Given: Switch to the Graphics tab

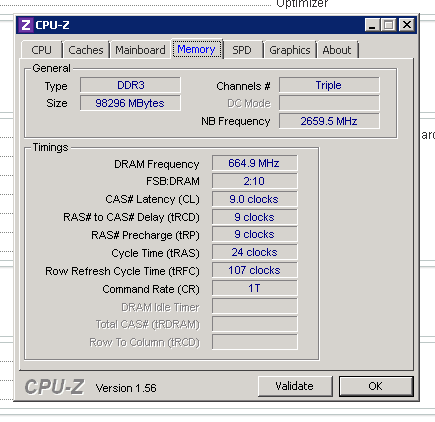Looking at the screenshot, I should click(290, 50).
